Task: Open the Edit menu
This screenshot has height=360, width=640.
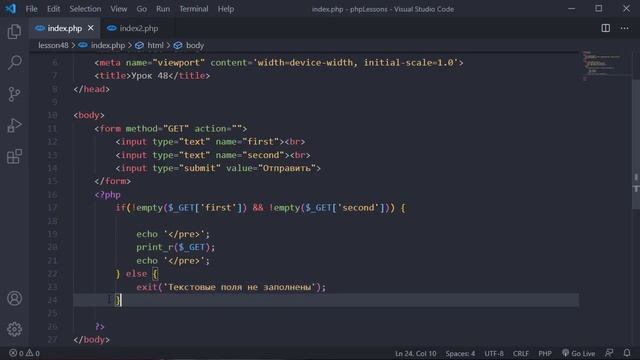Action: pyautogui.click(x=53, y=9)
